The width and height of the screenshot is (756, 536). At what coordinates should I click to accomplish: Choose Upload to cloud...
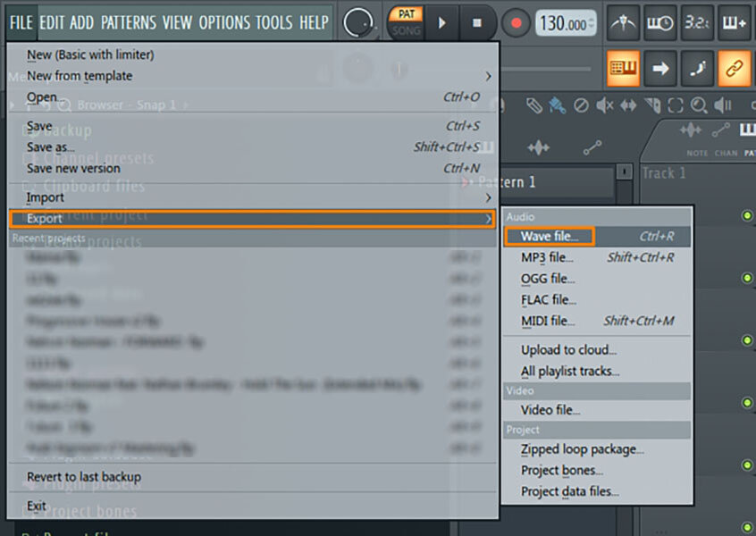point(597,350)
